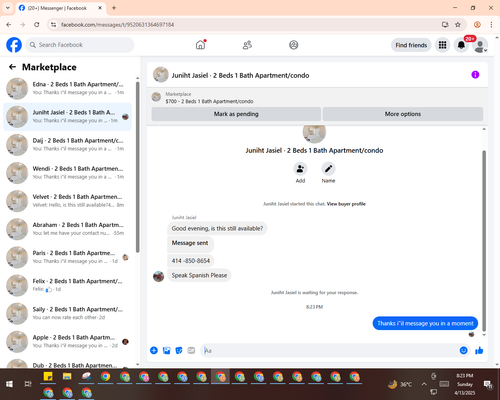Show hidden system tray icons
The height and width of the screenshot is (400, 500).
pos(424,384)
